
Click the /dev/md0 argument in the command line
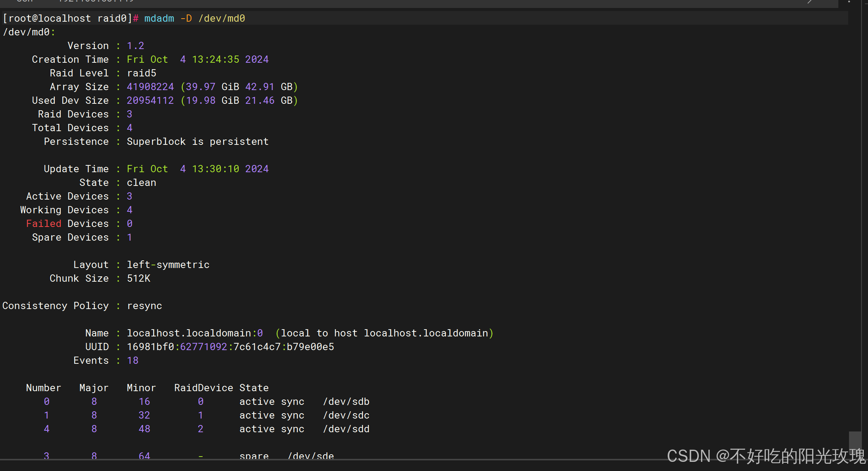point(222,18)
